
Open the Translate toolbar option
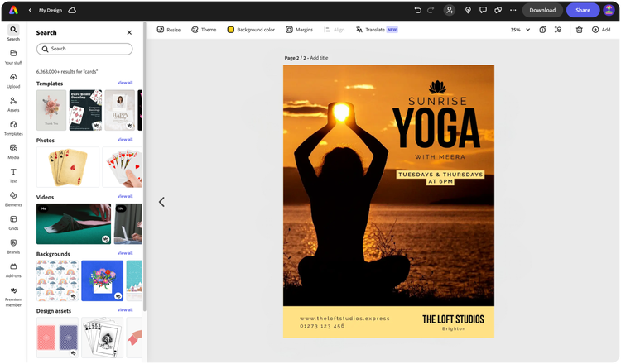(x=376, y=30)
